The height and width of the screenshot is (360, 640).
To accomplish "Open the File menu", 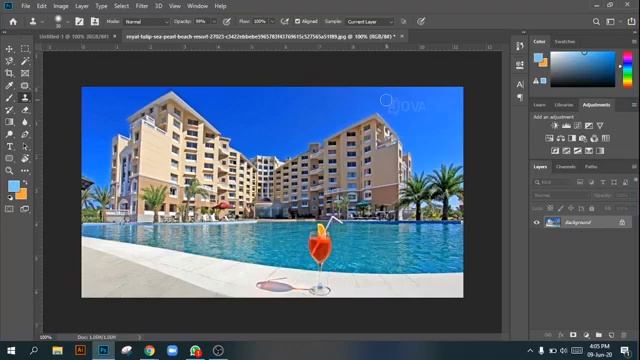I will tap(26, 6).
